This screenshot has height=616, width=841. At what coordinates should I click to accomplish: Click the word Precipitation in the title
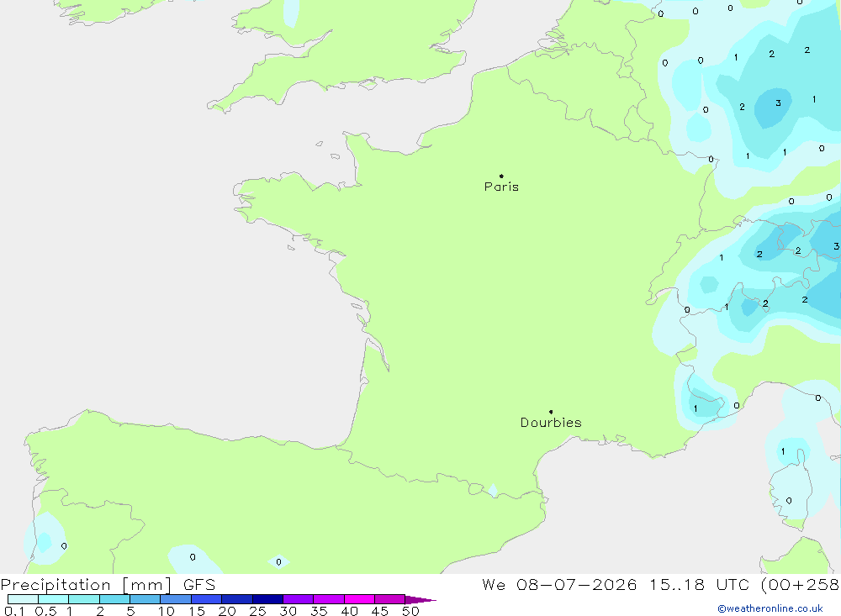click(x=56, y=585)
